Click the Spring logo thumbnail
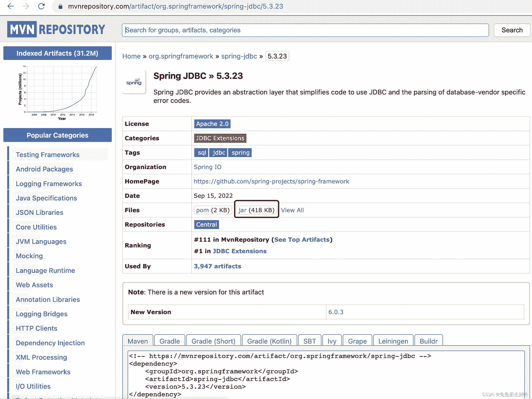Screen dimensions: 532x399 click(x=134, y=82)
